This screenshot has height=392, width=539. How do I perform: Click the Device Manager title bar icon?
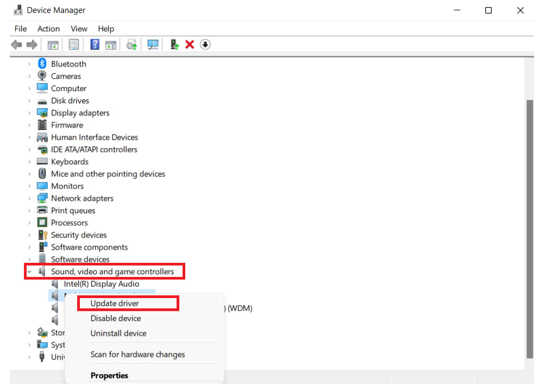pos(18,10)
